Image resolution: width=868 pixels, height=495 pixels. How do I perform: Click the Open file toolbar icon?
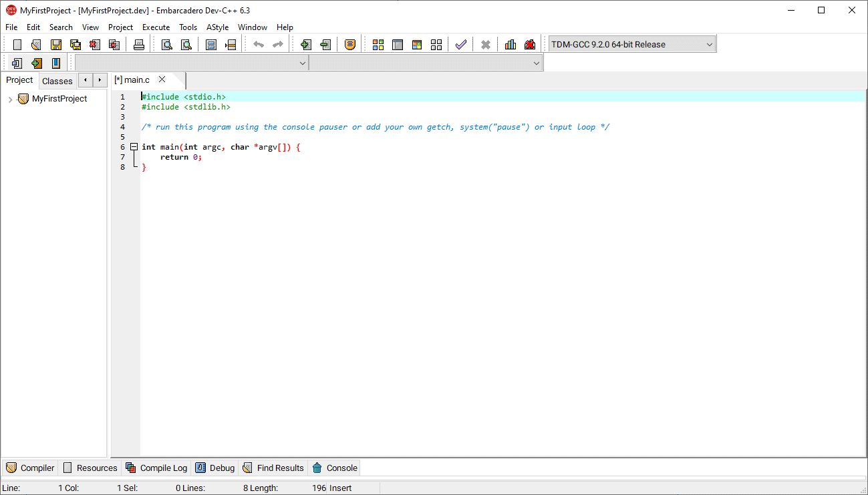click(37, 45)
